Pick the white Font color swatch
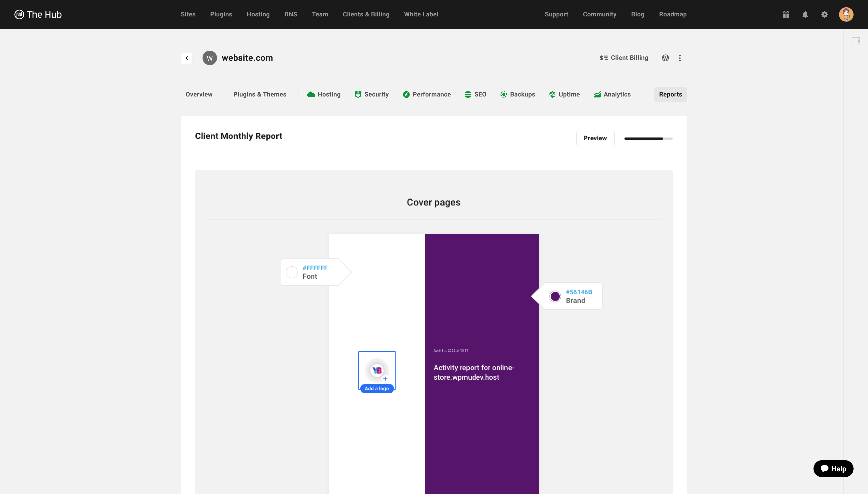This screenshot has width=868, height=494. click(292, 272)
